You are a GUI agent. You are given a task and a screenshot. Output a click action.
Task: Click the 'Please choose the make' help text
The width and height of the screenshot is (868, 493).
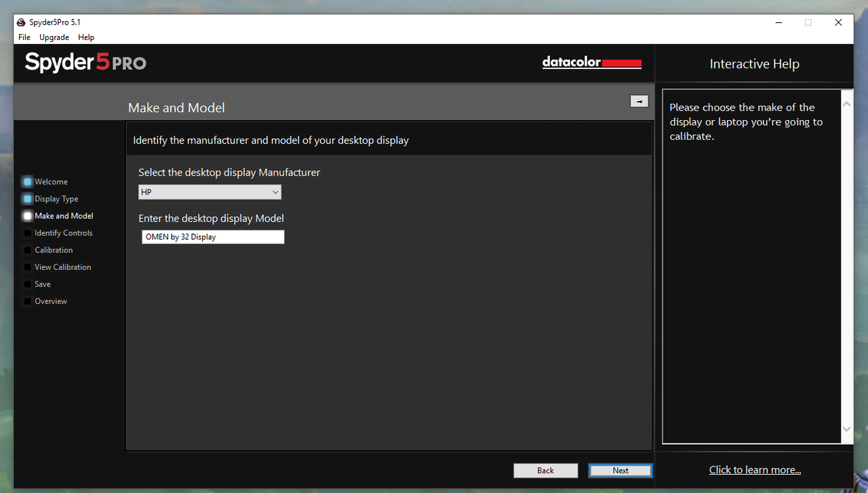point(746,122)
